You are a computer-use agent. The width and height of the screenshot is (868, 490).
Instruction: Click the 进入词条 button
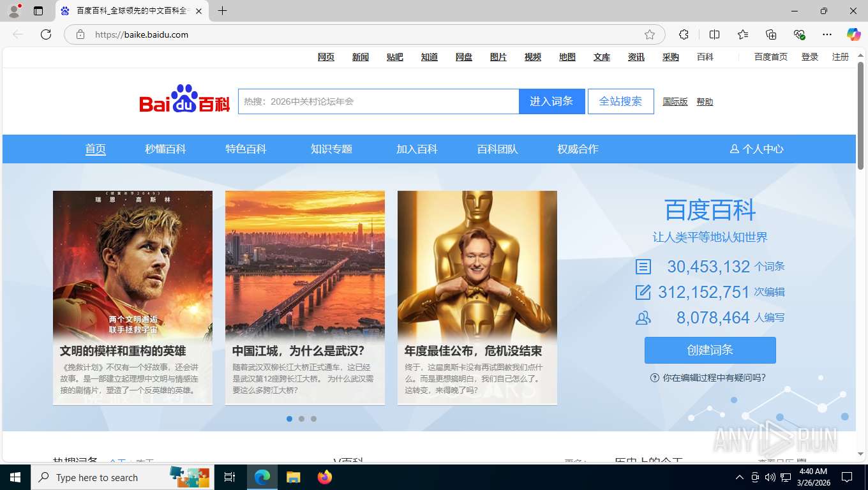click(552, 101)
